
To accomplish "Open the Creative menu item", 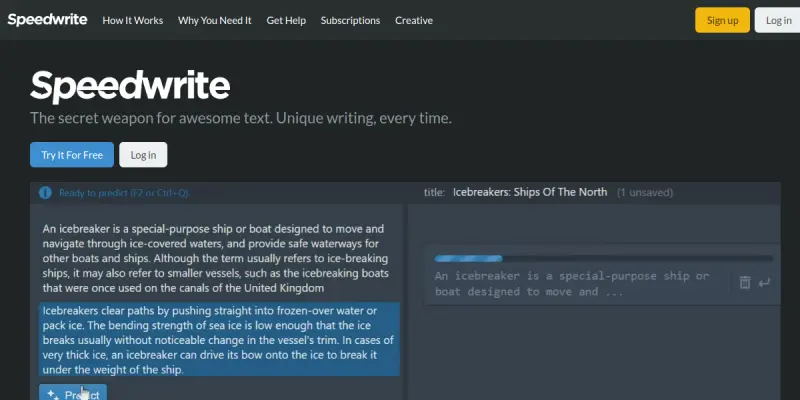I will click(x=414, y=20).
